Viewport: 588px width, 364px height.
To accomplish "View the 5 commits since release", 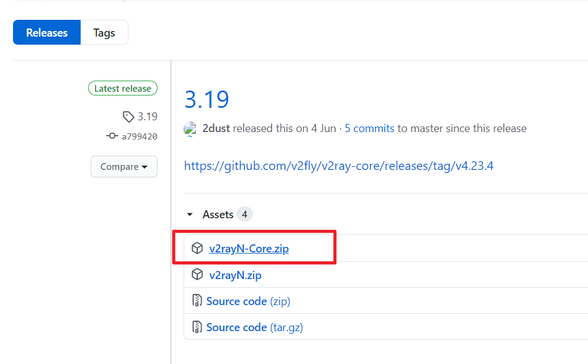I will (370, 128).
